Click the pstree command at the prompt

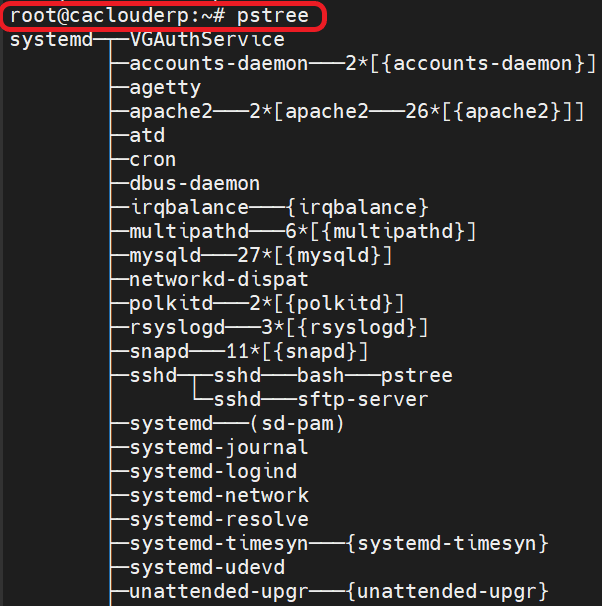(x=273, y=17)
